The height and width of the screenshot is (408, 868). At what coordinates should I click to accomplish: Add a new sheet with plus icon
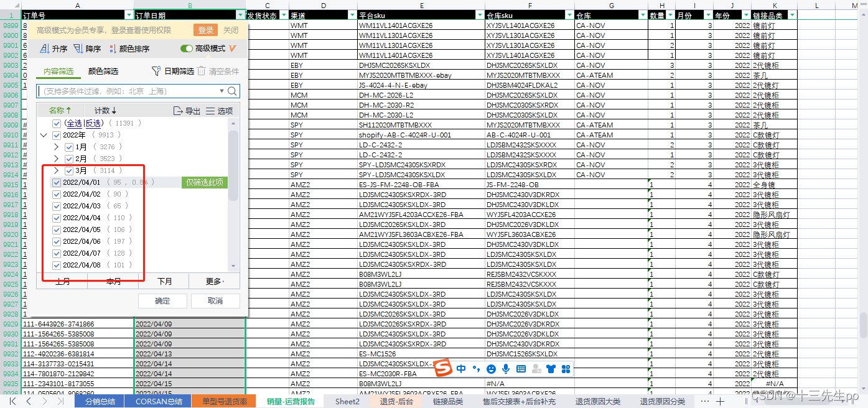tap(720, 402)
